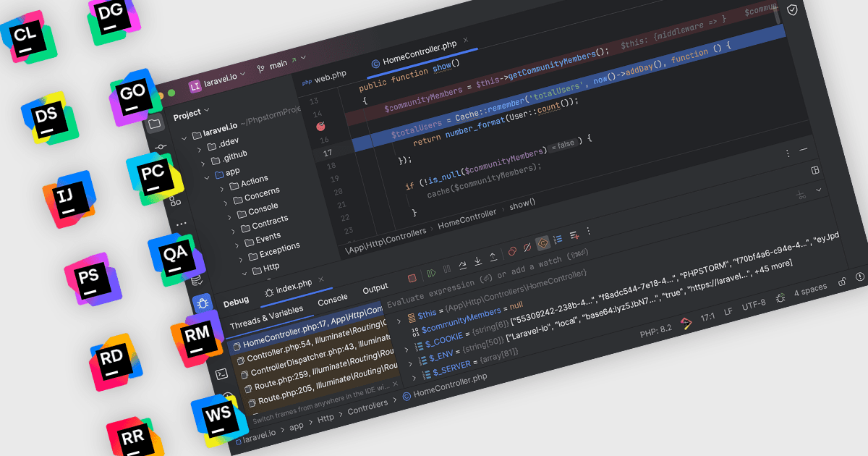Collapse the app folder
The height and width of the screenshot is (456, 868).
tap(207, 177)
